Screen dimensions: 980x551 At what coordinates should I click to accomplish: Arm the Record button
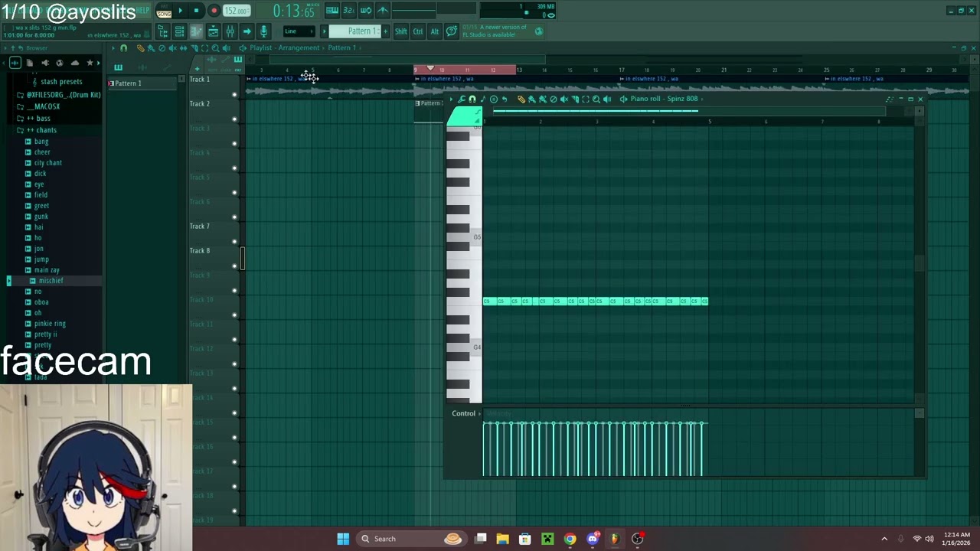coord(214,11)
